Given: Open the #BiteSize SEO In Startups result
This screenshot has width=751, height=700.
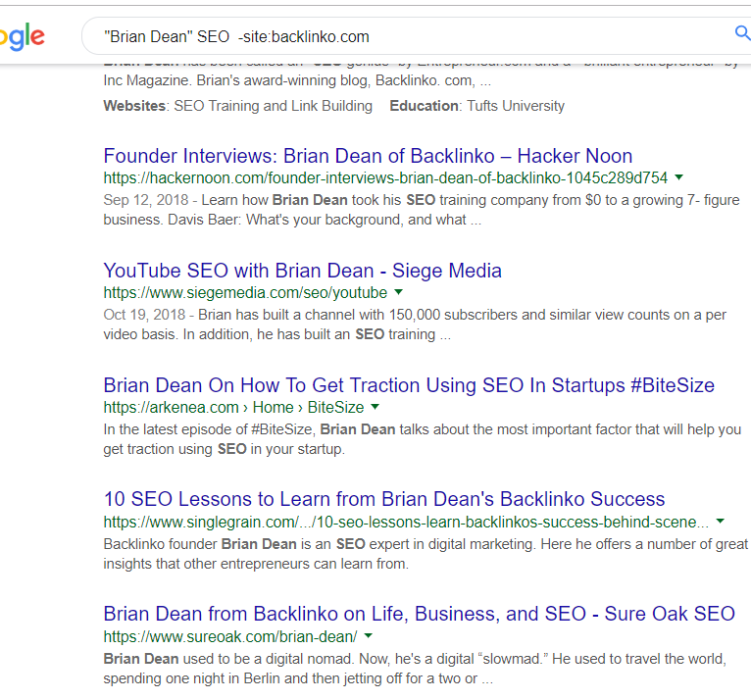Looking at the screenshot, I should pyautogui.click(x=409, y=385).
